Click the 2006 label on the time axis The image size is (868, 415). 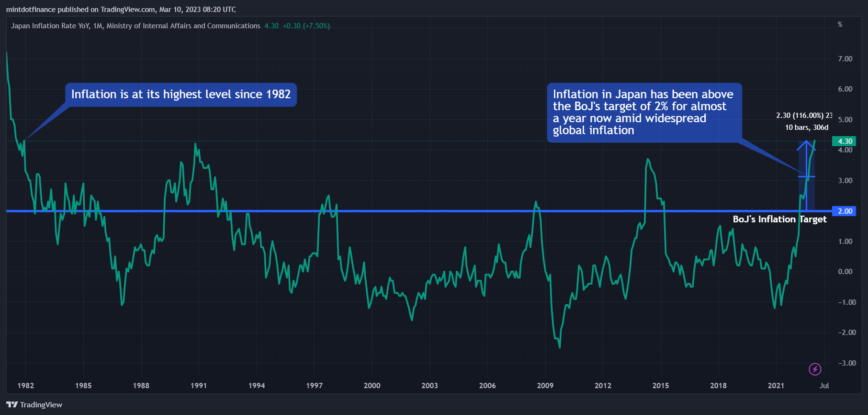point(487,386)
